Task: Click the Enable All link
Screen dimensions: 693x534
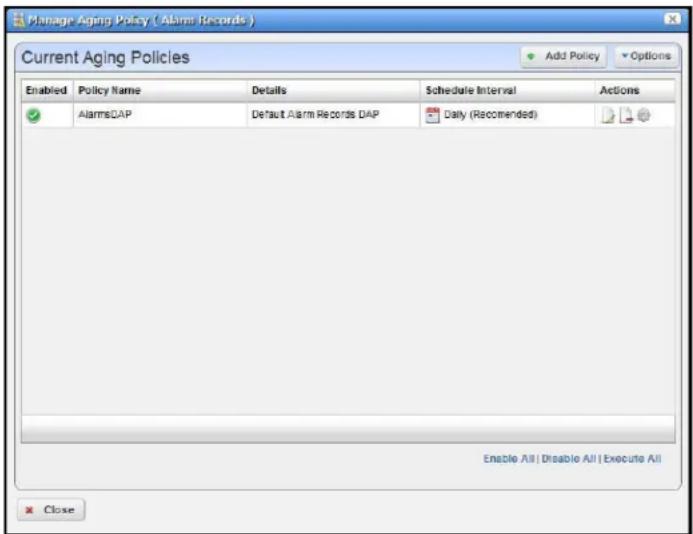Action: pyautogui.click(x=509, y=458)
